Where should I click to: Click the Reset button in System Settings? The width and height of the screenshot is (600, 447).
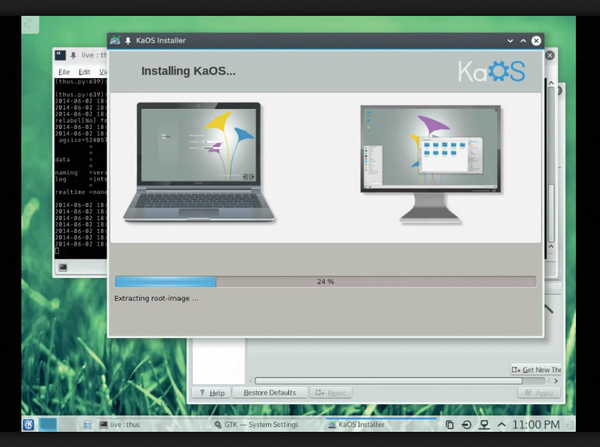330,393
